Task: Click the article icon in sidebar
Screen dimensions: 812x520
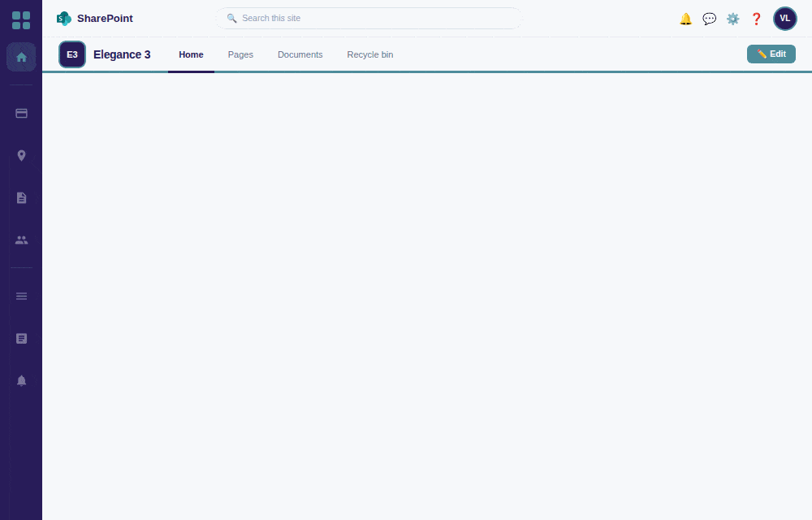Action: (x=21, y=338)
